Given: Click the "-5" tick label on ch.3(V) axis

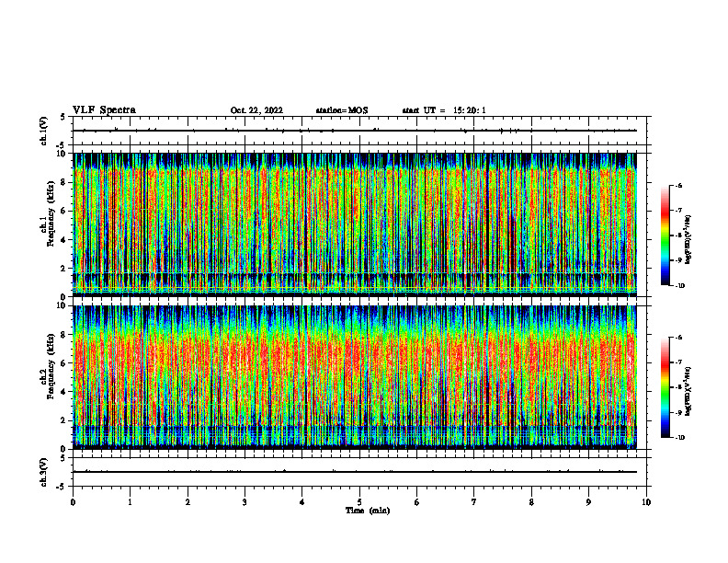Looking at the screenshot, I should click(63, 487).
